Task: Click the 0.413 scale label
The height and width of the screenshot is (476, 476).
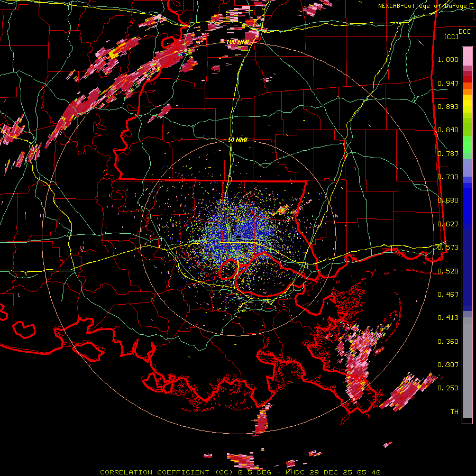Action: (x=448, y=318)
